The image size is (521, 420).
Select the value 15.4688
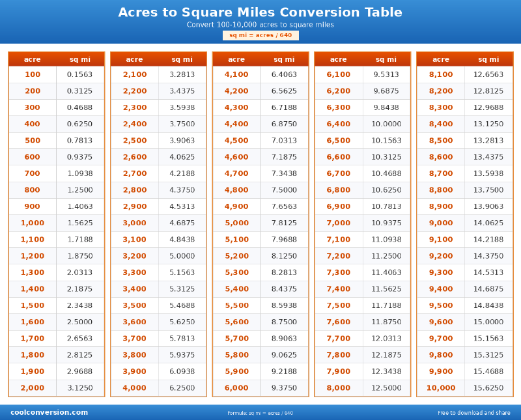488,371
